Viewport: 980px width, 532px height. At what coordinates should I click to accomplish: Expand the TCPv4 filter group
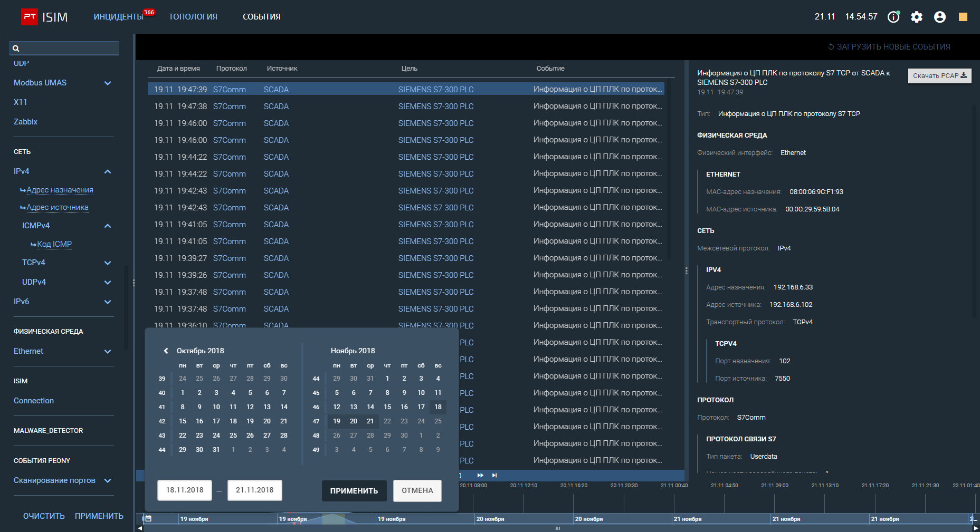108,263
